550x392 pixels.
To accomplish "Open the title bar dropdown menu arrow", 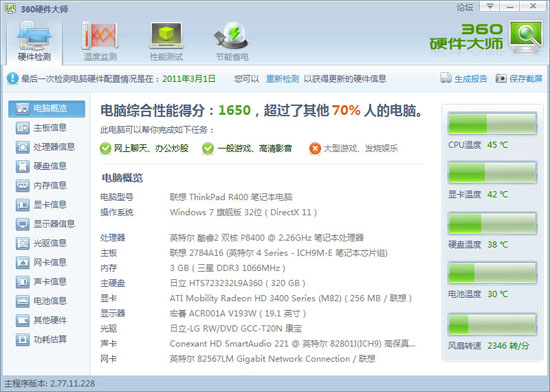I will point(490,6).
